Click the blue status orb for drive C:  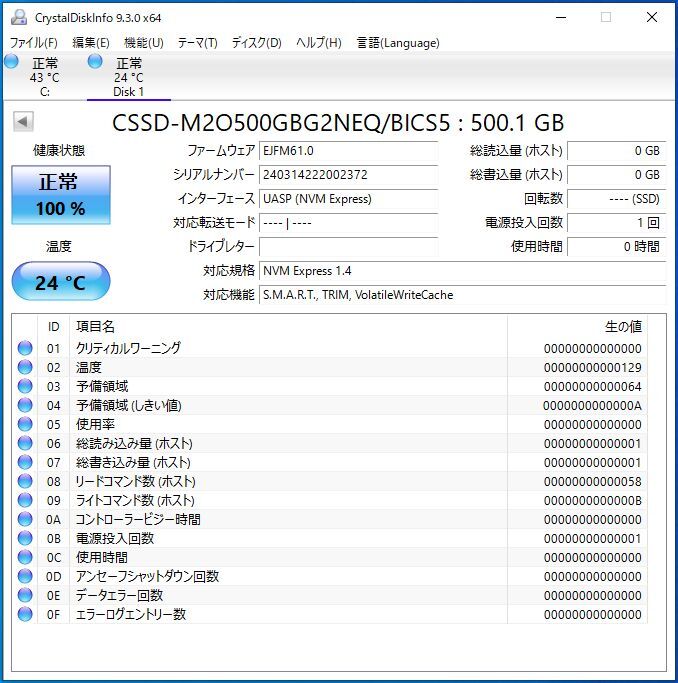[x=11, y=62]
